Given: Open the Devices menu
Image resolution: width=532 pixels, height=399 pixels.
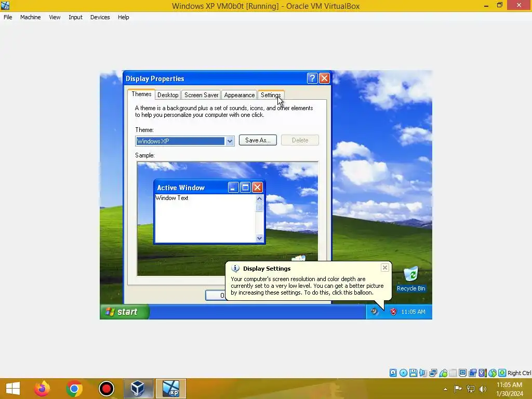Looking at the screenshot, I should (100, 17).
